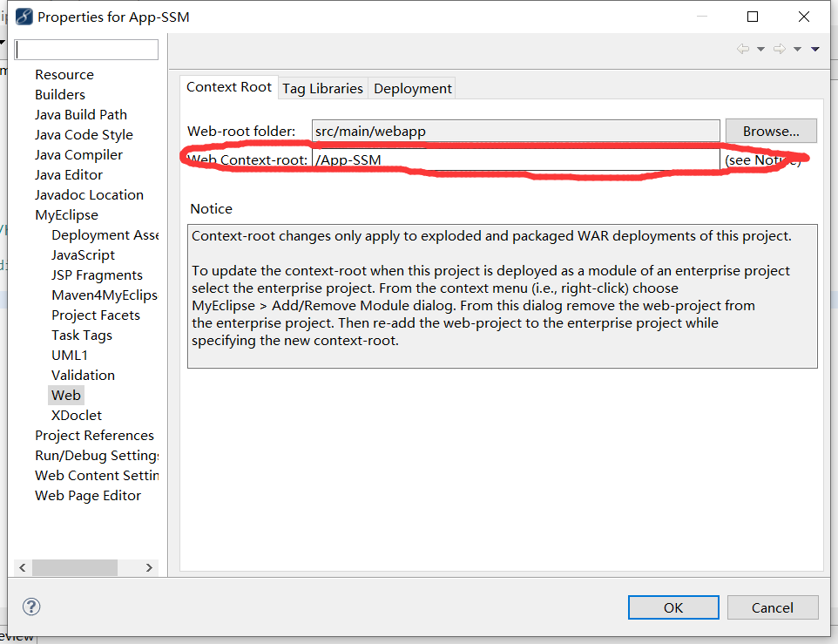This screenshot has height=644, width=838.
Task: Open the forward history dropdown arrow
Action: pos(797,49)
